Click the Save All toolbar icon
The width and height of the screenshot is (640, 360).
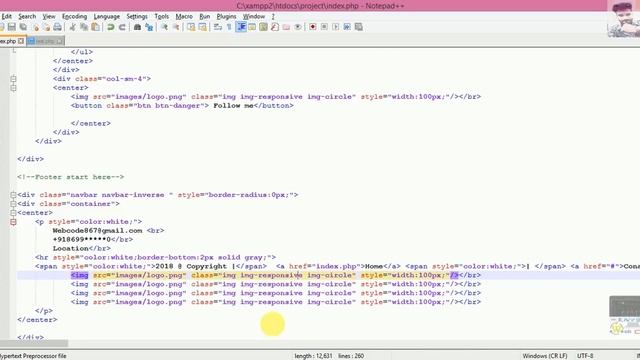pyautogui.click(x=23, y=27)
